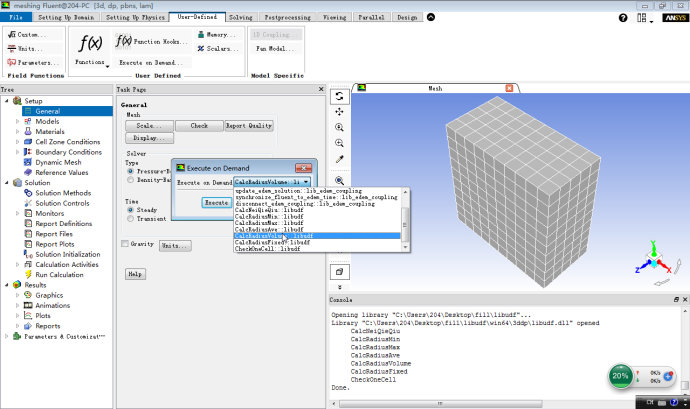Collapse the Solution tree node
Image resolution: width=690 pixels, height=409 pixels.
(7, 182)
